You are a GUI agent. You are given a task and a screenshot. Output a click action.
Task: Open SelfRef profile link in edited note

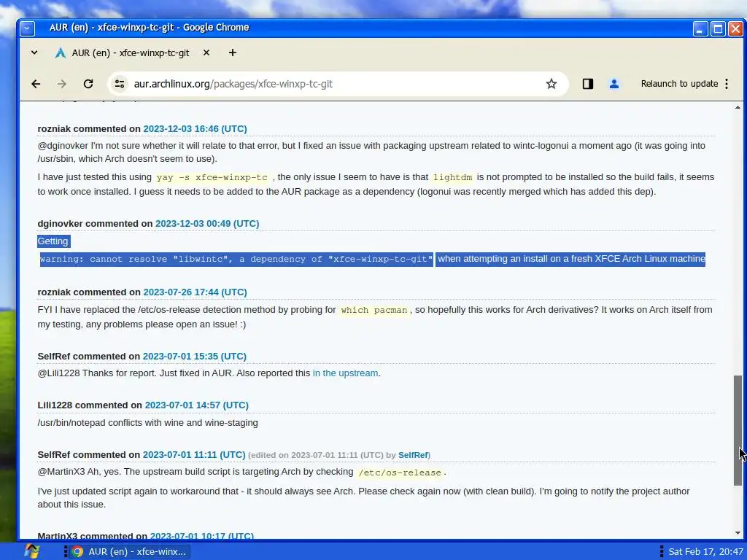point(413,455)
